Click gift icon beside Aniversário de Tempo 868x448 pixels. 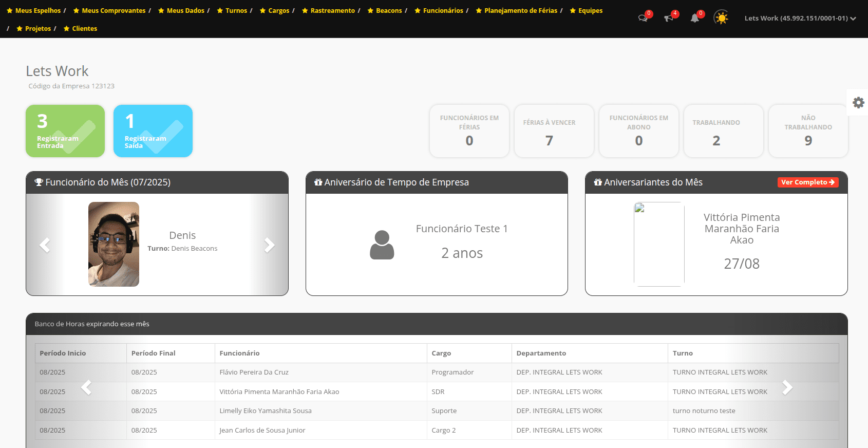tap(318, 182)
